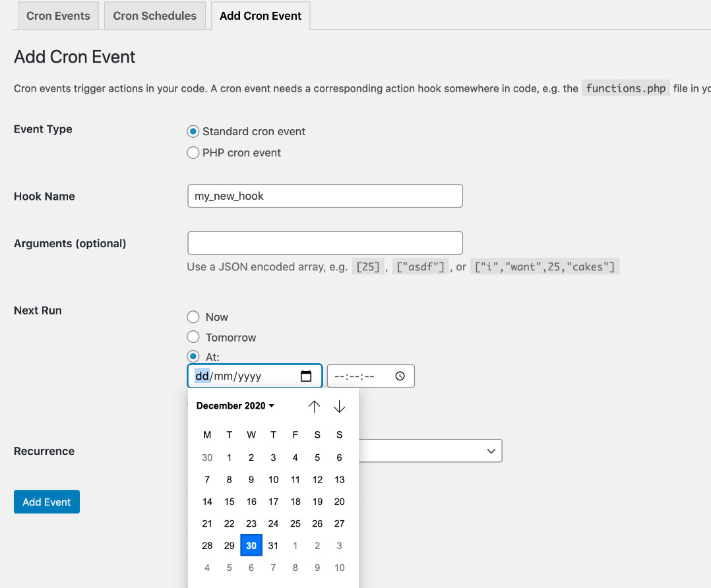
Task: Pick December 30 highlighted in calendar
Action: [x=251, y=545]
